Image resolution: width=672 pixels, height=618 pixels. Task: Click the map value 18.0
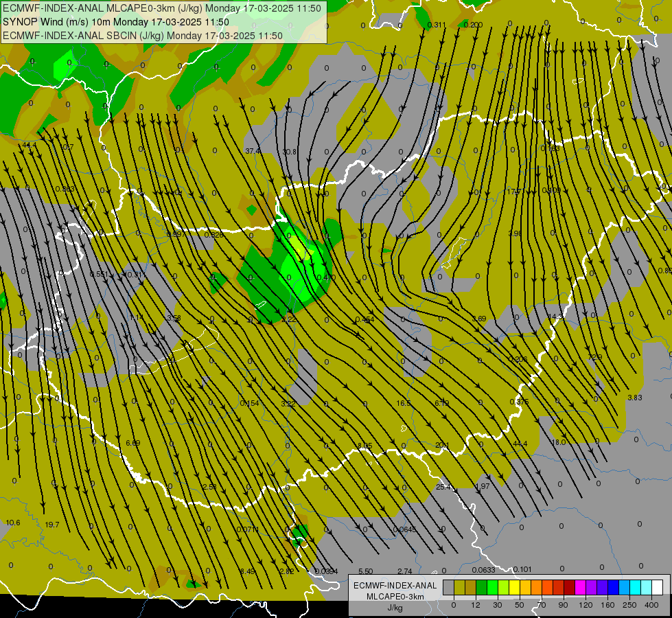pyautogui.click(x=559, y=442)
